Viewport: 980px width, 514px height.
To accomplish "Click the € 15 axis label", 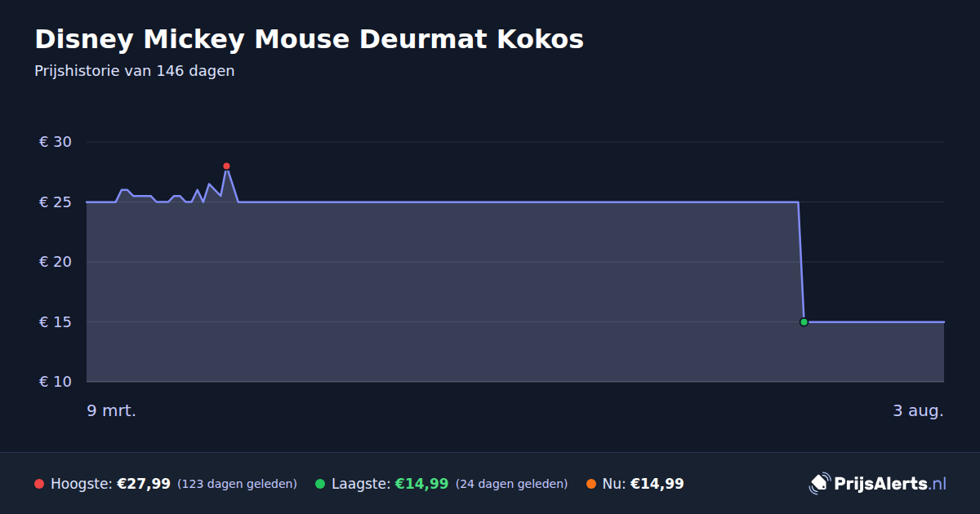I will 56,322.
